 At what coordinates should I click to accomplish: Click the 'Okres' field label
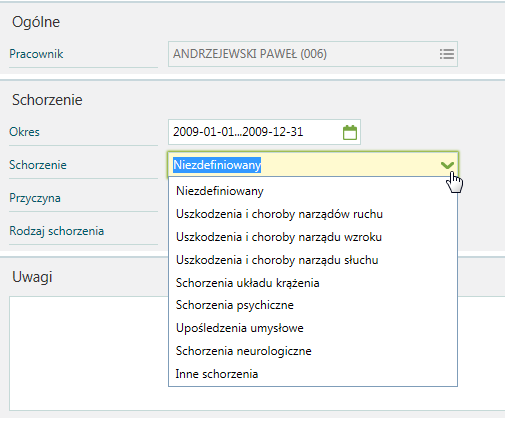(24, 132)
